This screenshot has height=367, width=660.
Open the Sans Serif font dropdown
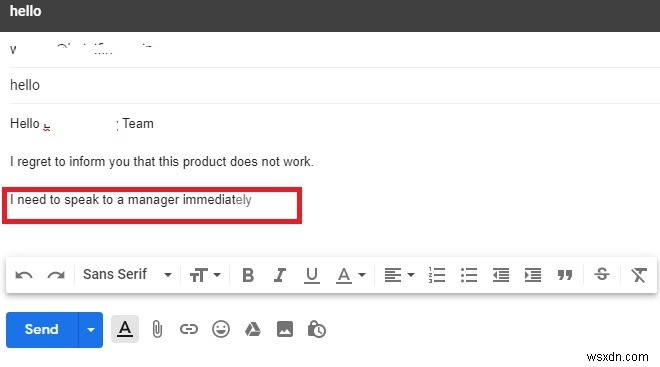(x=127, y=274)
